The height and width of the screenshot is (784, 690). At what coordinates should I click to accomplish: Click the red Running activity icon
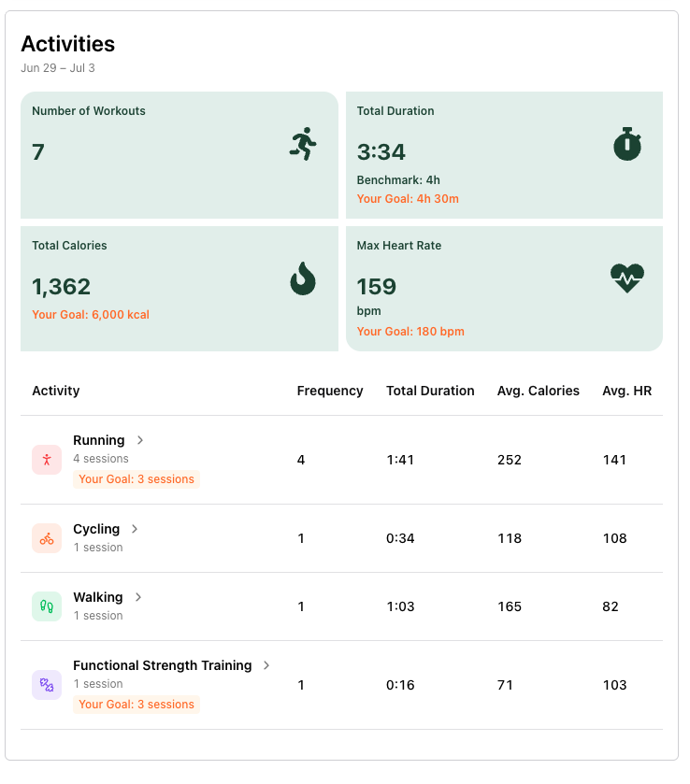47,460
